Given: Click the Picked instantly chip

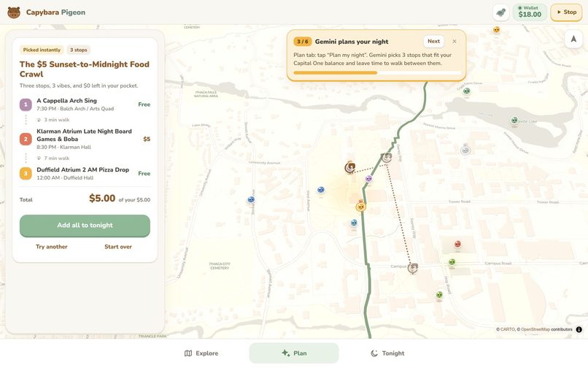Looking at the screenshot, I should click(x=42, y=50).
